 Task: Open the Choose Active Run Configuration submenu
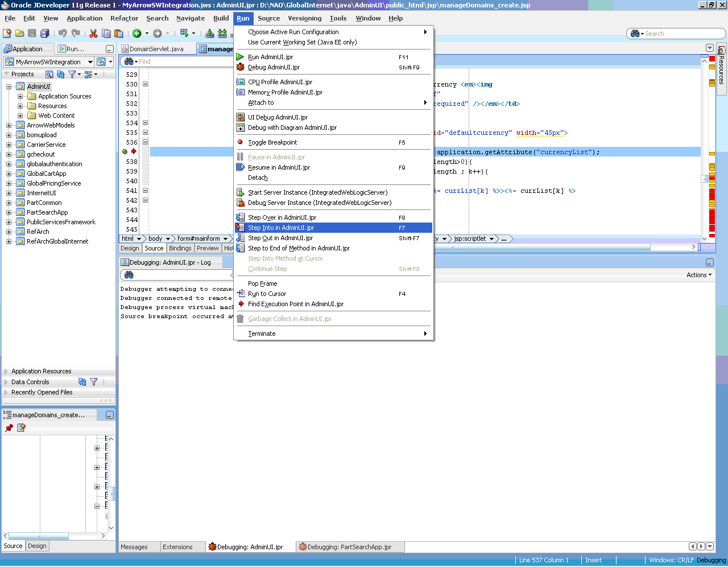click(334, 32)
